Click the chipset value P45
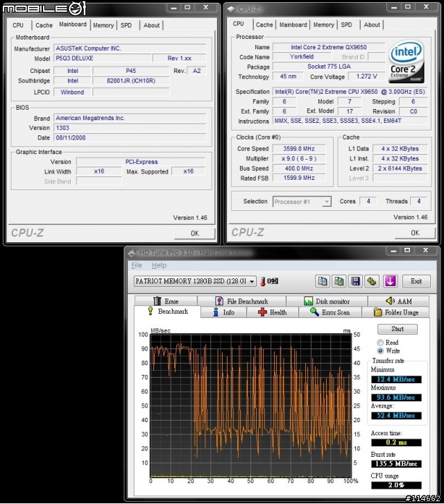The image size is (444, 504). pyautogui.click(x=130, y=71)
